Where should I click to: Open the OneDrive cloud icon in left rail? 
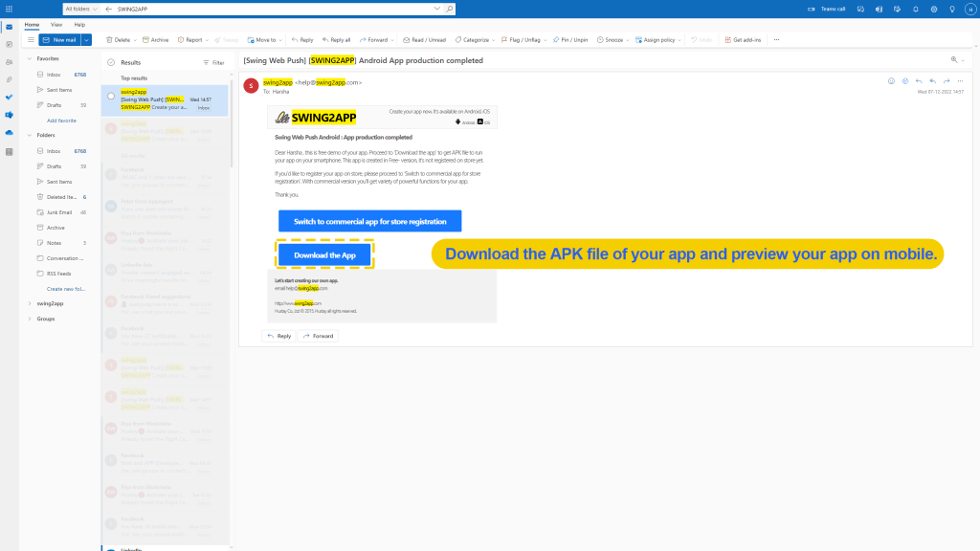click(9, 132)
